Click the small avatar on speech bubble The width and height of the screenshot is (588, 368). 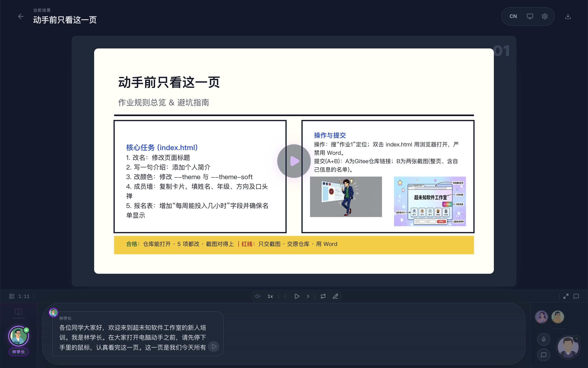tap(53, 312)
